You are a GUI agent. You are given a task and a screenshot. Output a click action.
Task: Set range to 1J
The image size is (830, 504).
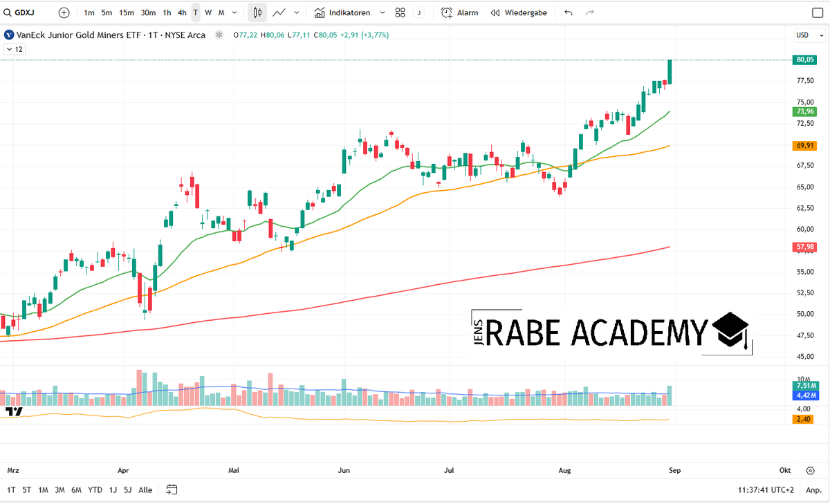tap(113, 489)
